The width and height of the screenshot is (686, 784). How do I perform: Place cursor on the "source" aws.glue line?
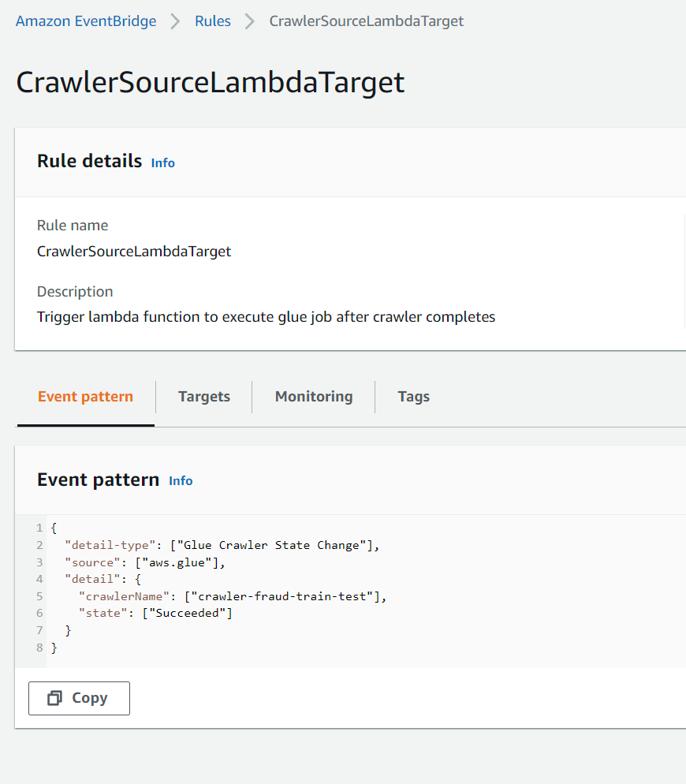coord(146,562)
